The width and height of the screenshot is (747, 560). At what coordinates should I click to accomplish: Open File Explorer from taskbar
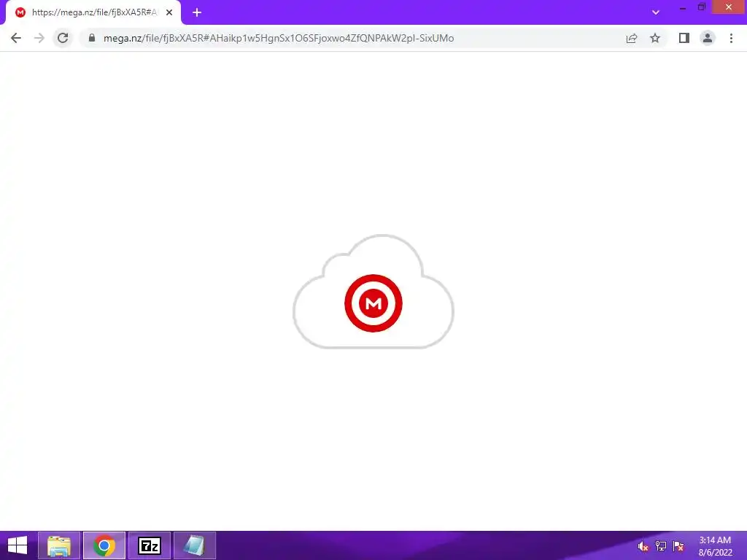coord(59,545)
